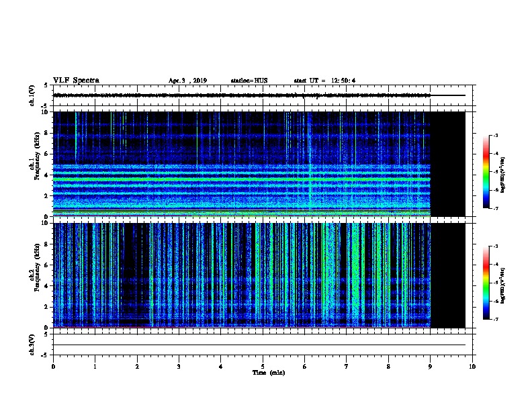Pick the ch.1 spectrogram color scale bar
Screen dimensions: 532x411
point(486,172)
